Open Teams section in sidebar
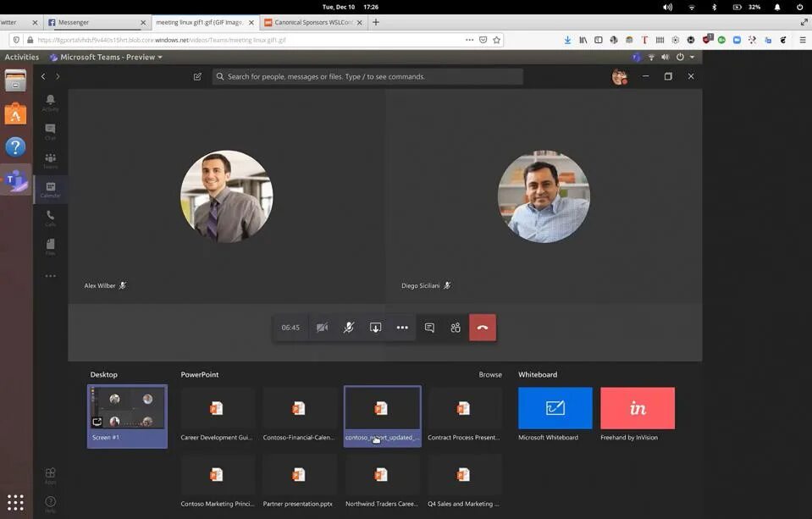This screenshot has width=812, height=519. click(x=50, y=161)
